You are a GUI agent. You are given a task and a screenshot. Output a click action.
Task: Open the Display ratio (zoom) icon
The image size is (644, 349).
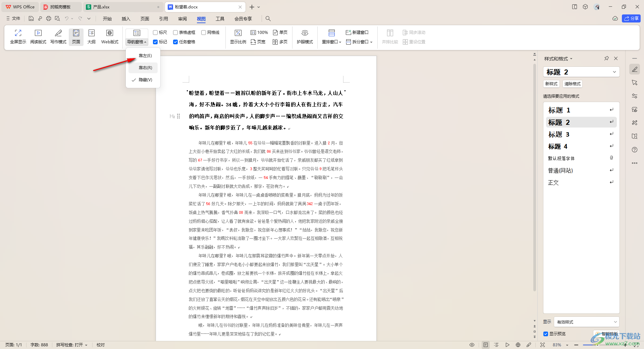tap(238, 33)
